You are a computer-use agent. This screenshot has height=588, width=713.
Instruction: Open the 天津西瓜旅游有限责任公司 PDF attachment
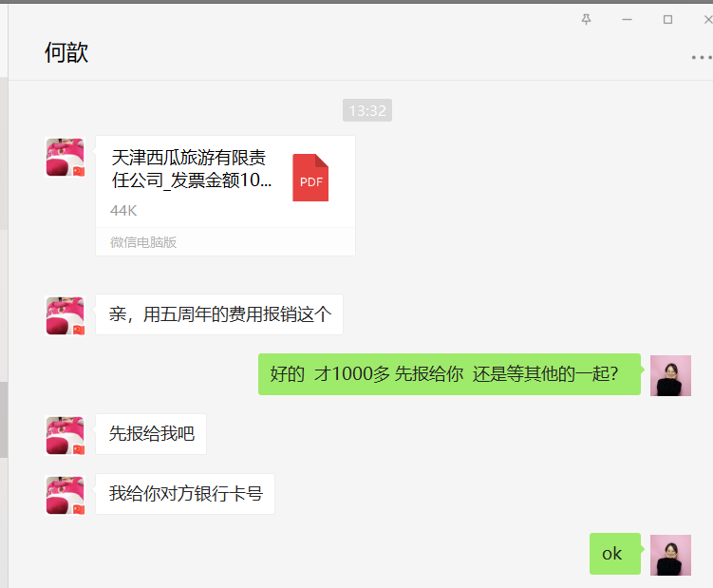[x=226, y=196]
